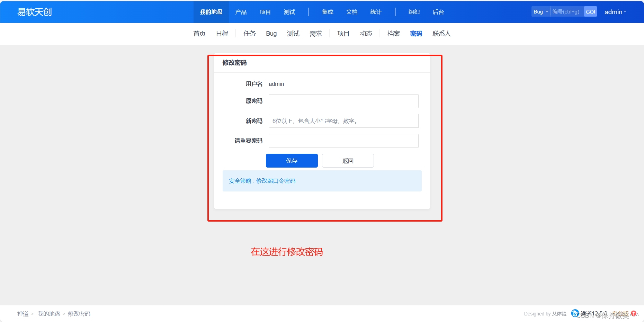The height and width of the screenshot is (322, 644).
Task: Click 禅道 in the breadcrumb
Action: coord(23,314)
